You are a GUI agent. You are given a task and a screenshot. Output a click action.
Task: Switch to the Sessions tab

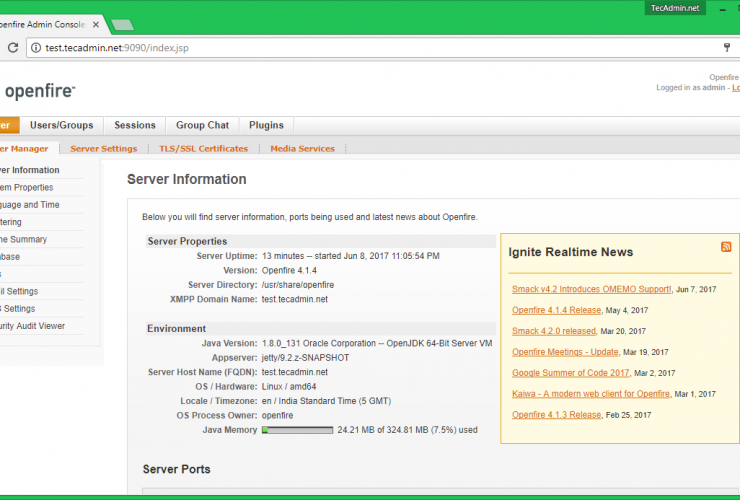pos(134,125)
